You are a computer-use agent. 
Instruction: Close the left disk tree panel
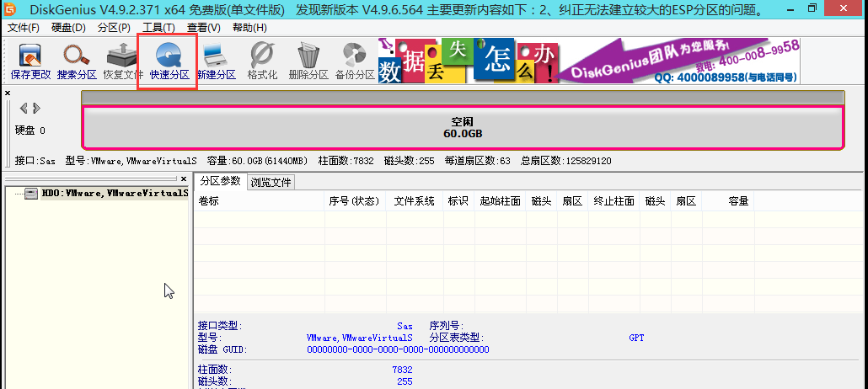pyautogui.click(x=184, y=179)
